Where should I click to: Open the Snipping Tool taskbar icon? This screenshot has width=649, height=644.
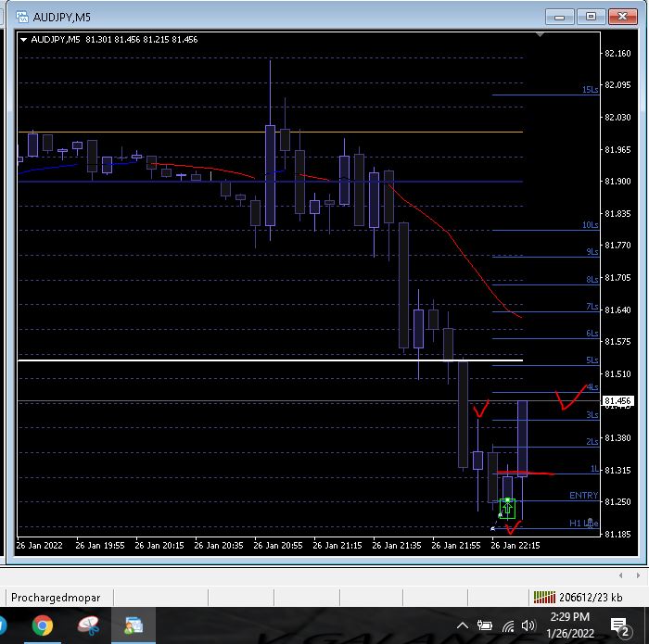click(88, 625)
